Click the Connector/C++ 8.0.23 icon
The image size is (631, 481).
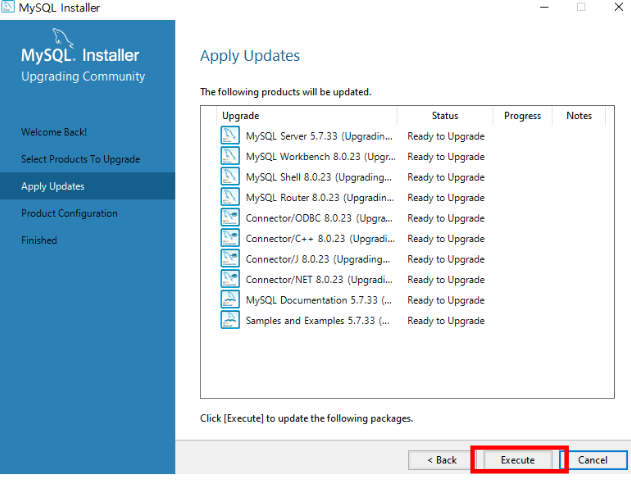pos(230,238)
